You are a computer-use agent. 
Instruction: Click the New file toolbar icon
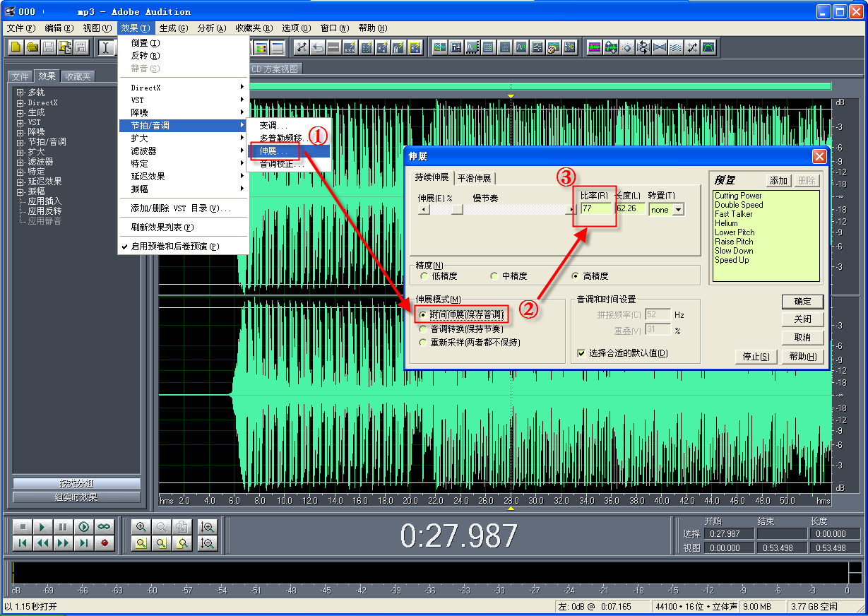16,47
